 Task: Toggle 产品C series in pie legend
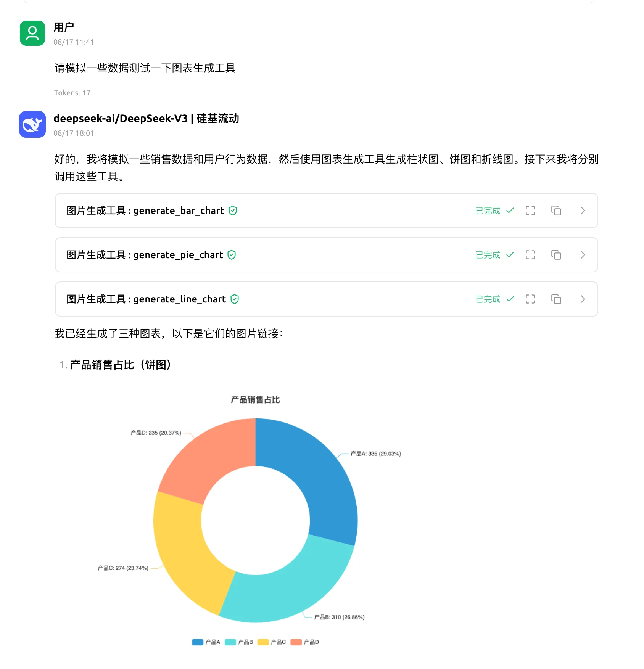(272, 642)
